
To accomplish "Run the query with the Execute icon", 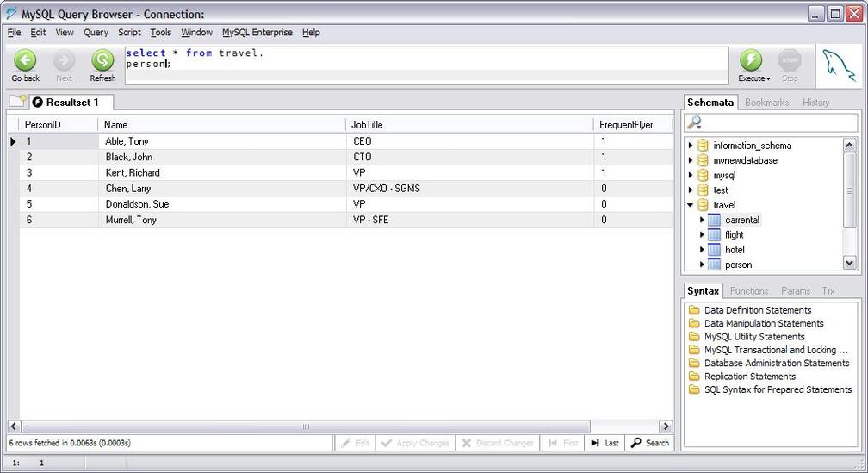I will point(751,60).
